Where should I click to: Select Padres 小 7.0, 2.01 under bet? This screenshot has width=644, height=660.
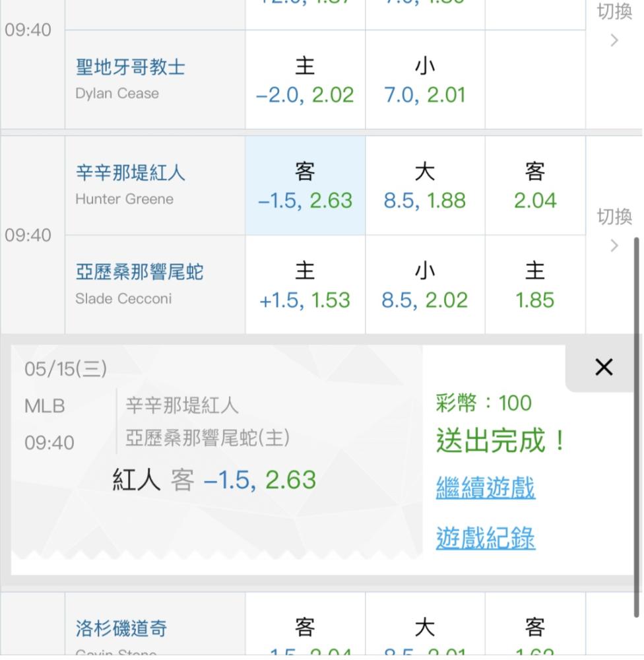(425, 80)
